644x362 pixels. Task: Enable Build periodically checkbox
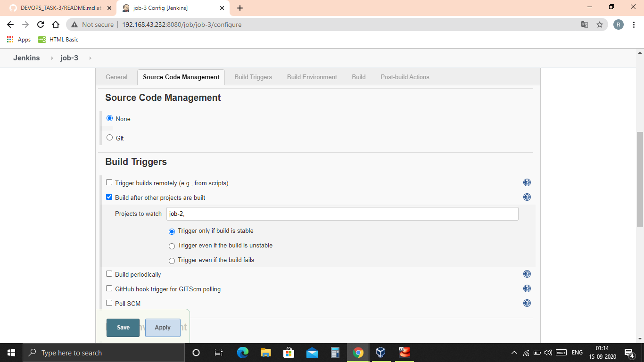pyautogui.click(x=109, y=274)
